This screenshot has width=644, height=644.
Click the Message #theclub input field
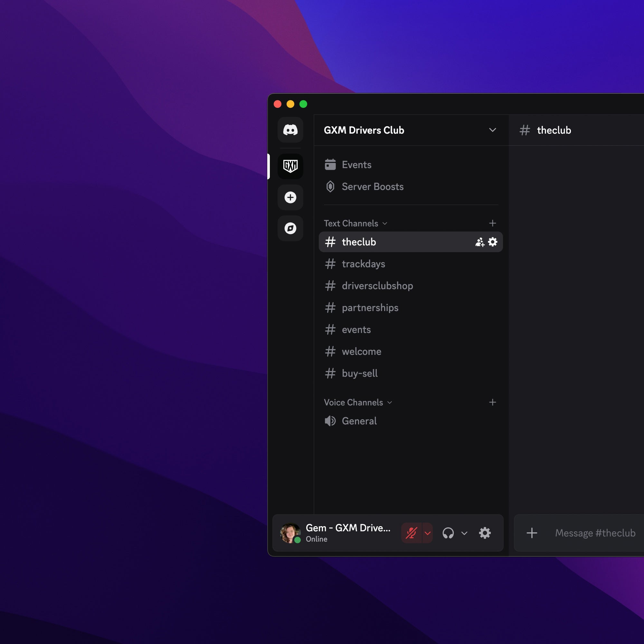[595, 533]
